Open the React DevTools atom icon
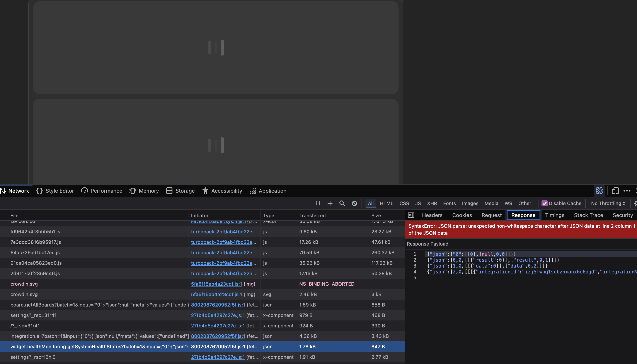The height and width of the screenshot is (364, 637). (x=599, y=191)
